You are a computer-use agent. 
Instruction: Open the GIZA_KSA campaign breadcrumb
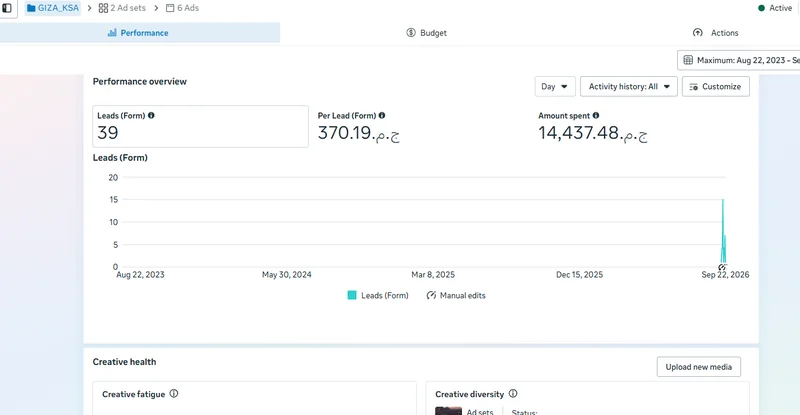tap(53, 8)
